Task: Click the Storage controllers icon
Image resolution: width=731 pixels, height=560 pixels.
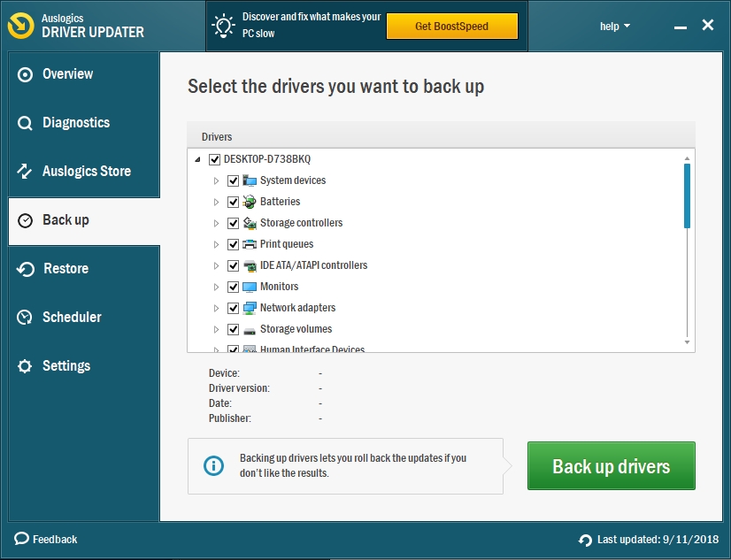Action: point(250,223)
